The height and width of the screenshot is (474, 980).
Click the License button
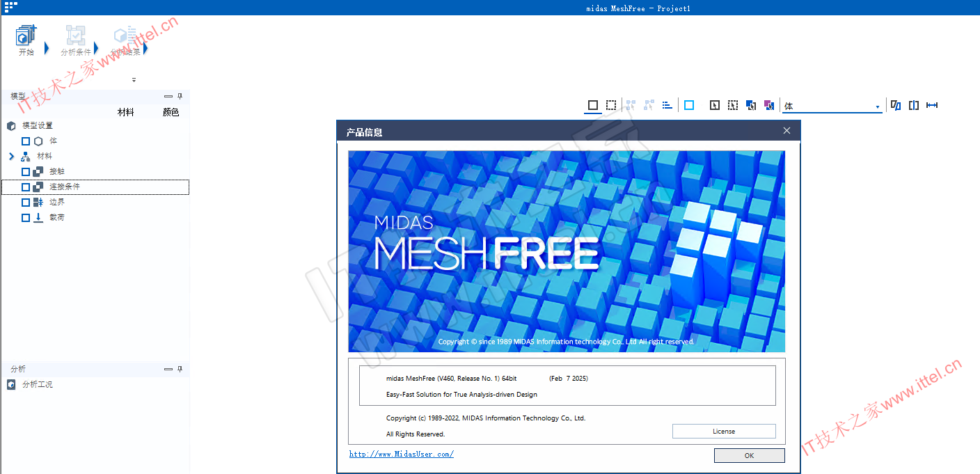click(x=724, y=432)
